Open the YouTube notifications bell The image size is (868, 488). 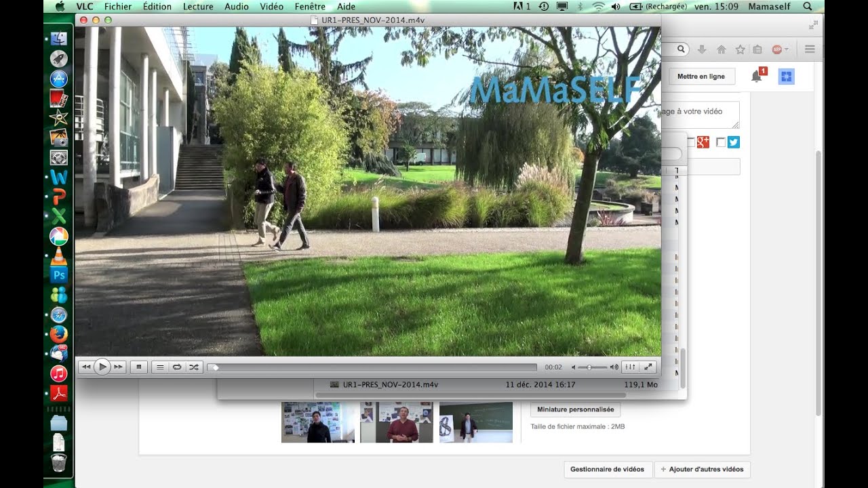(757, 76)
